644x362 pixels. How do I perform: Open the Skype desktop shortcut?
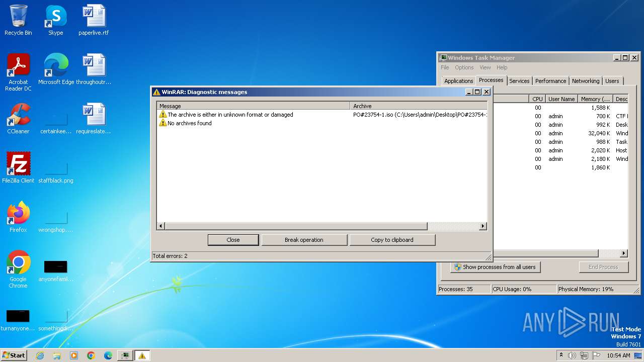(x=55, y=21)
